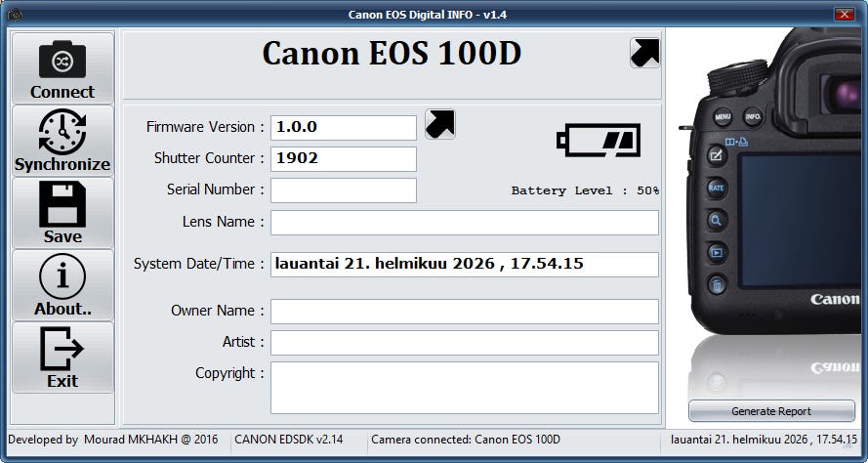Select the Shutter Counter field
The image size is (868, 463).
(344, 159)
